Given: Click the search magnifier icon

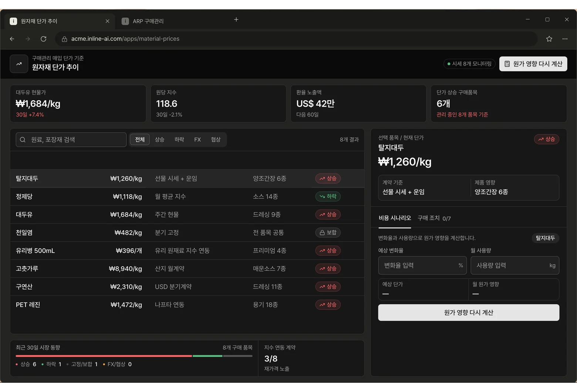Looking at the screenshot, I should [x=23, y=140].
